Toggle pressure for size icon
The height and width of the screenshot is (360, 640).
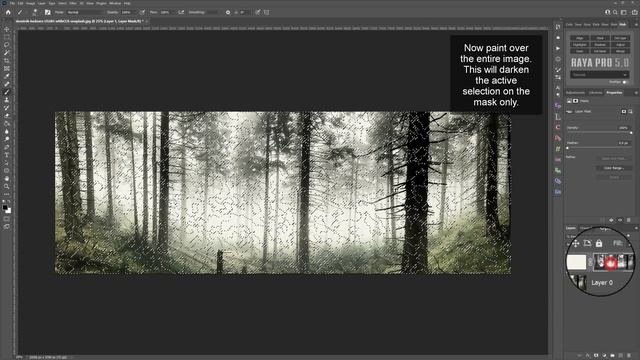pyautogui.click(x=258, y=12)
